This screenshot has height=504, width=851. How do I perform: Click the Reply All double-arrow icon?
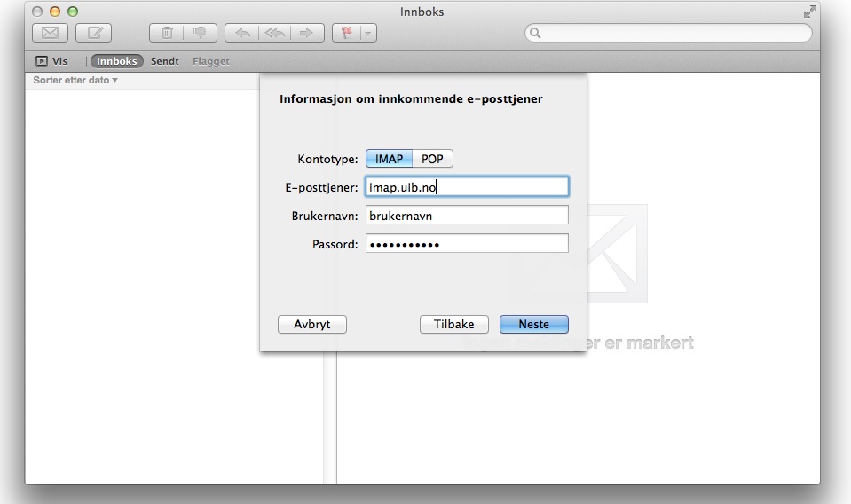(x=274, y=33)
